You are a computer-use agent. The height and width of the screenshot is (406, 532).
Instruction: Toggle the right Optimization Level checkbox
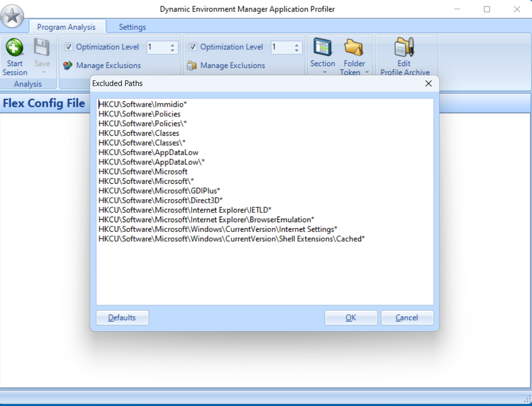[193, 47]
